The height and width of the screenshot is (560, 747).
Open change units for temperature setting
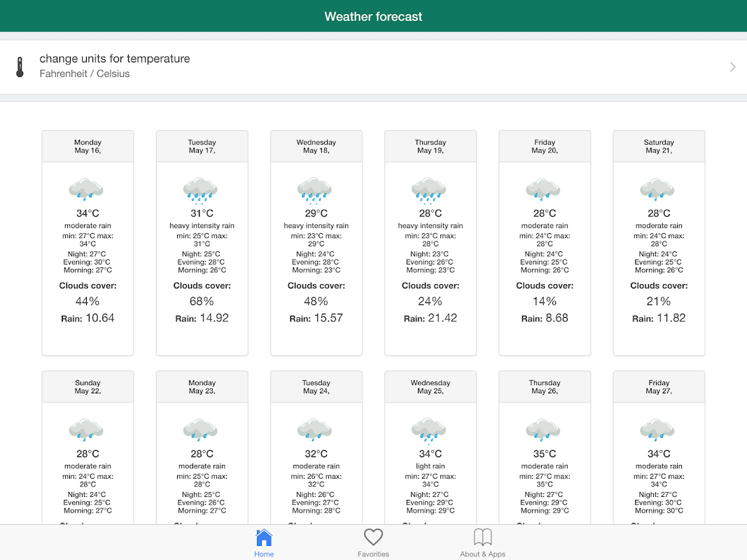coord(374,66)
